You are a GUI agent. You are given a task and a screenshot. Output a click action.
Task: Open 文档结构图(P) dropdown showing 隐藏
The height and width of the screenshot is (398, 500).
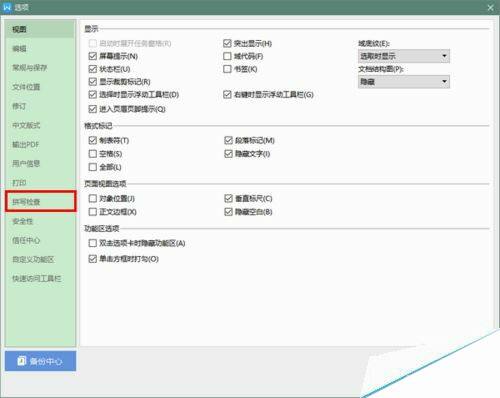(x=404, y=82)
